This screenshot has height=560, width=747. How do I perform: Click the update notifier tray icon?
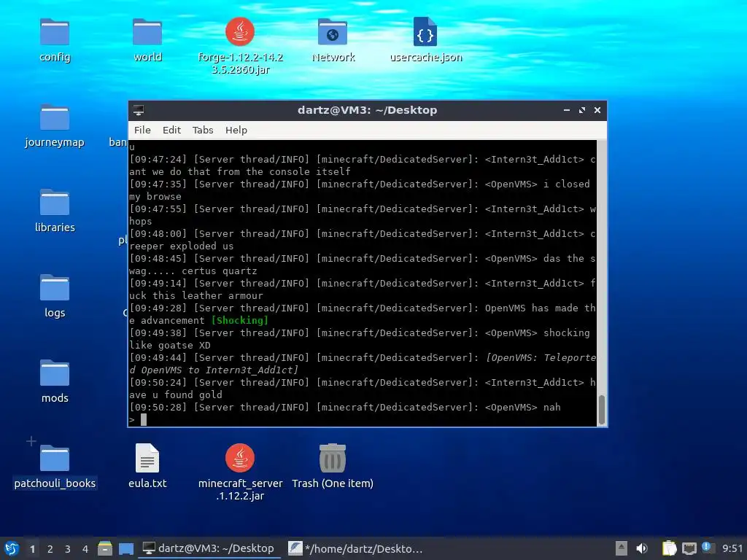tap(707, 548)
